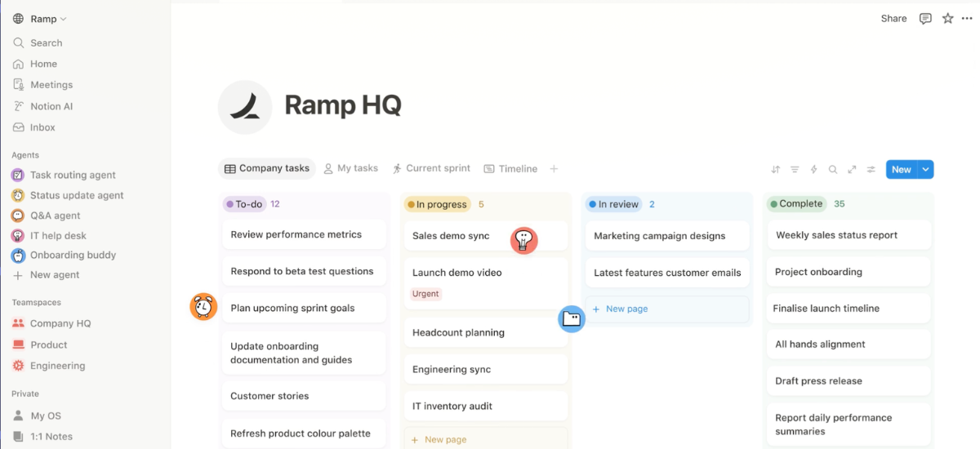The image size is (980, 449).
Task: Open Update onboarding documentation and guides card
Action: (x=304, y=353)
